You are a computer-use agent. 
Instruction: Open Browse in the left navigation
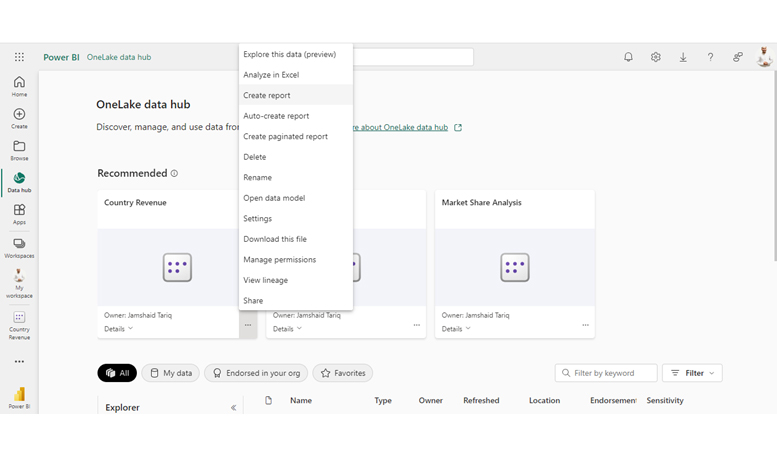[x=19, y=150]
